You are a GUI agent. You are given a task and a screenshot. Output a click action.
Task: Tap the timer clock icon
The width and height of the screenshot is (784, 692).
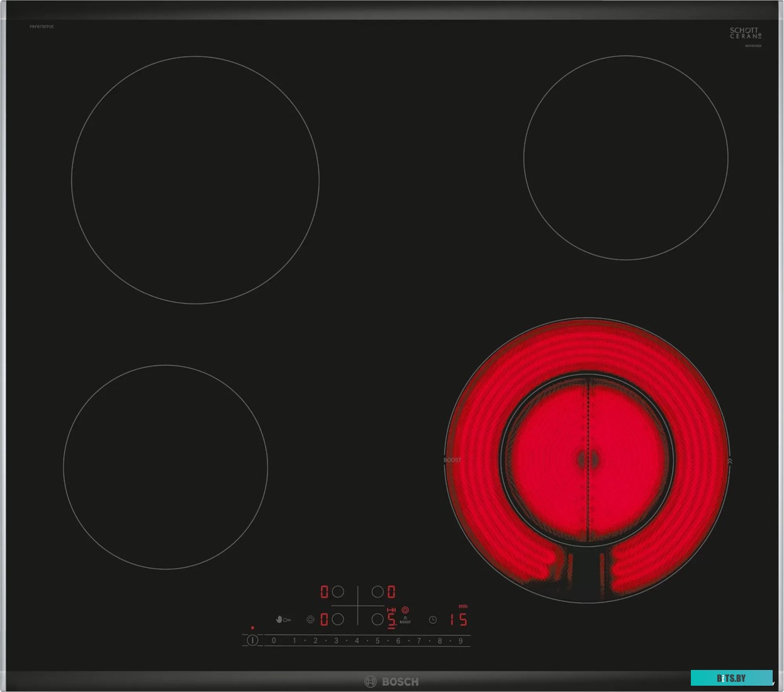(433, 620)
